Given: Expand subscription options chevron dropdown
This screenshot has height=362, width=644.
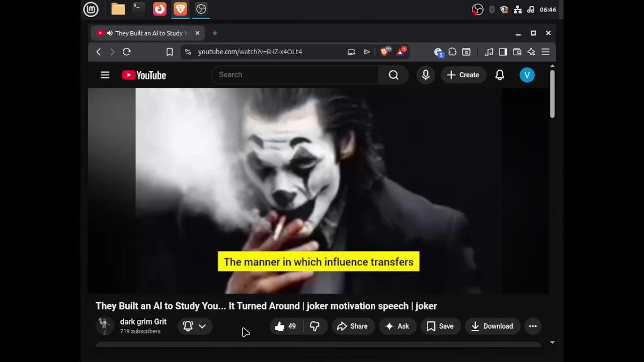Looking at the screenshot, I should click(202, 326).
